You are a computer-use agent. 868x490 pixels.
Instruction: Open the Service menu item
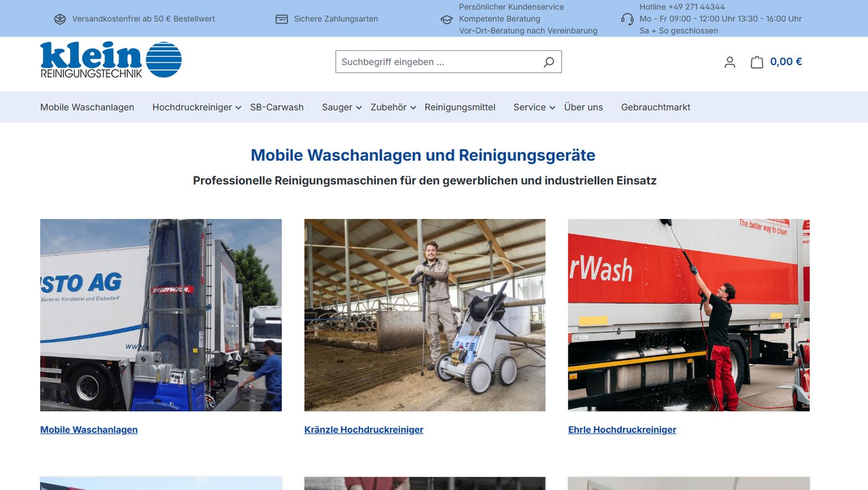[x=529, y=107]
